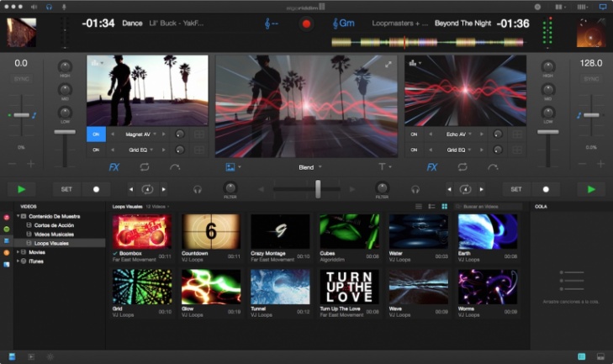This screenshot has height=364, width=613.
Task: Click the library panel icon in bottom-left corner
Action: tap(12, 356)
